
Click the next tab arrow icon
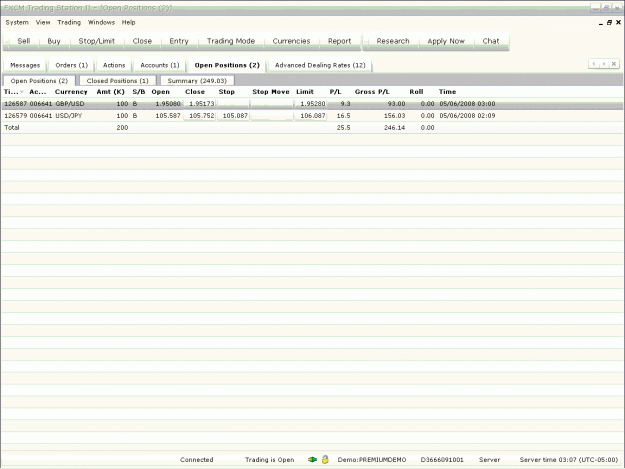coord(604,64)
